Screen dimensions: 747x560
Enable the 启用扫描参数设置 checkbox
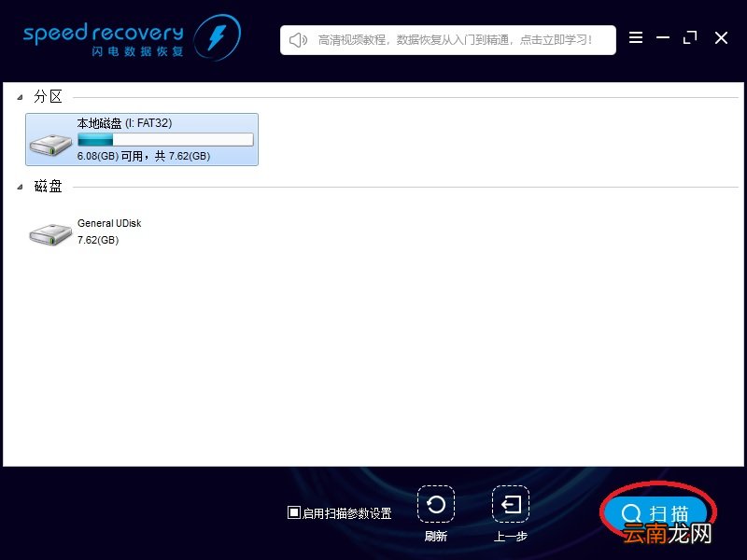point(294,512)
